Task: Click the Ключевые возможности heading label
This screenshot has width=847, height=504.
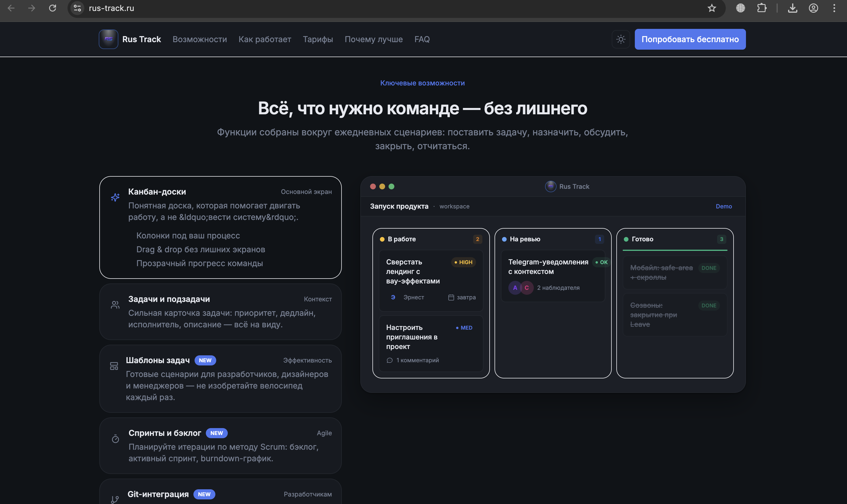Action: [x=422, y=83]
